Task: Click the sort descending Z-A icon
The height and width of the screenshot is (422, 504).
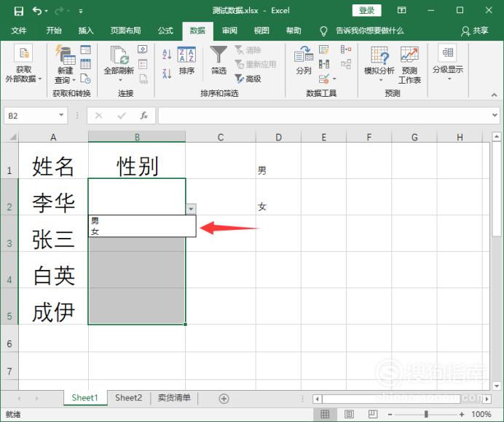Action: point(167,73)
